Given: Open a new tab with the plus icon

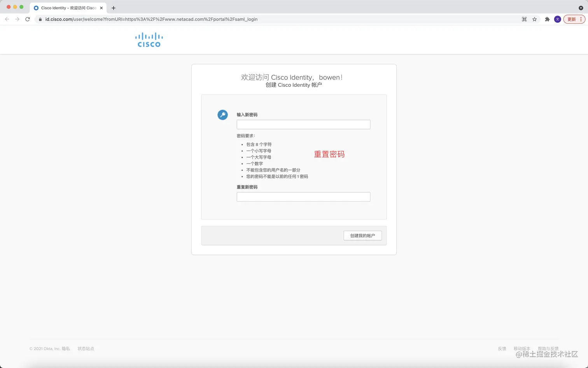Looking at the screenshot, I should (114, 8).
